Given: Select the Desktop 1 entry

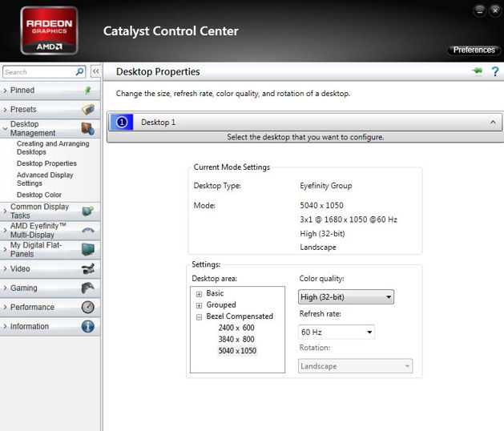Looking at the screenshot, I should click(x=305, y=122).
